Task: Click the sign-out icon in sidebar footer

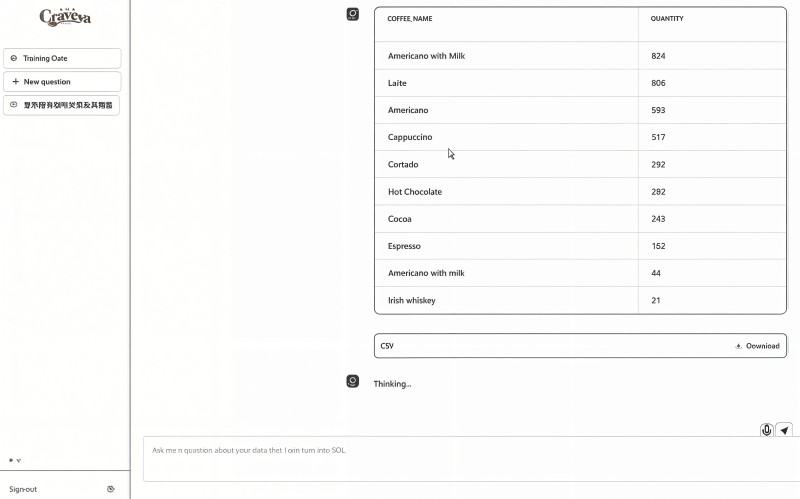Action: point(111,489)
